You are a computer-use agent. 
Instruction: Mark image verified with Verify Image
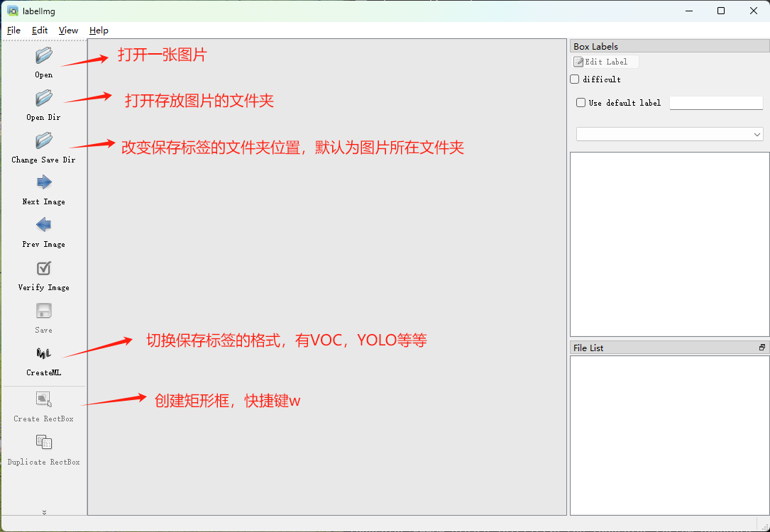[x=43, y=269]
